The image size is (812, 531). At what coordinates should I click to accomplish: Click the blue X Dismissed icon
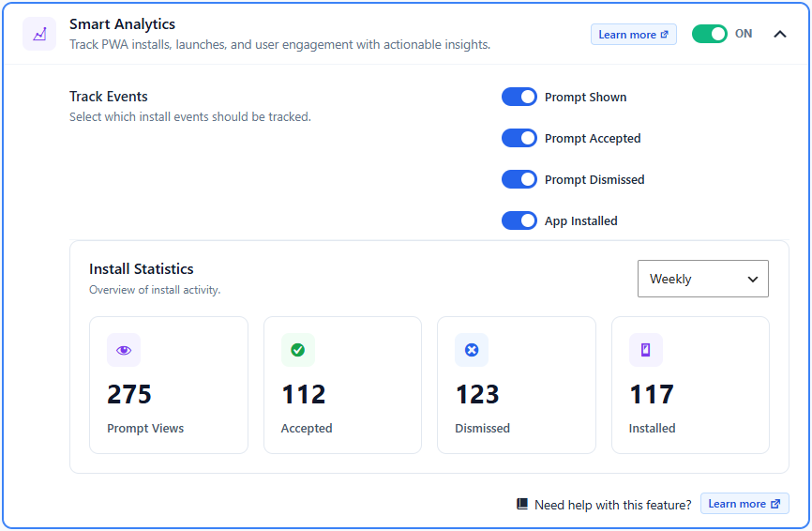[472, 350]
